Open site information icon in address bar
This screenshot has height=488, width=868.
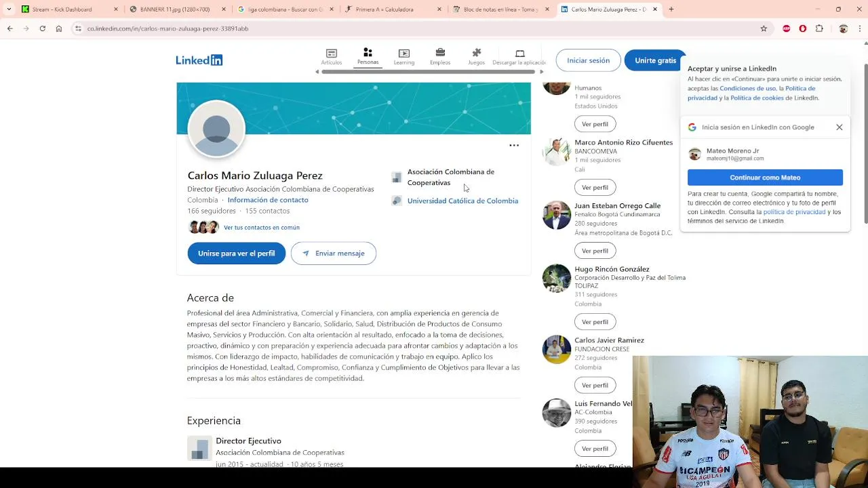[x=78, y=28]
